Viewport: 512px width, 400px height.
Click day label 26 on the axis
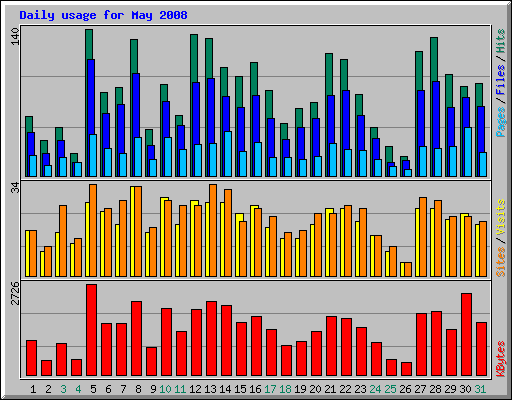coord(405,389)
